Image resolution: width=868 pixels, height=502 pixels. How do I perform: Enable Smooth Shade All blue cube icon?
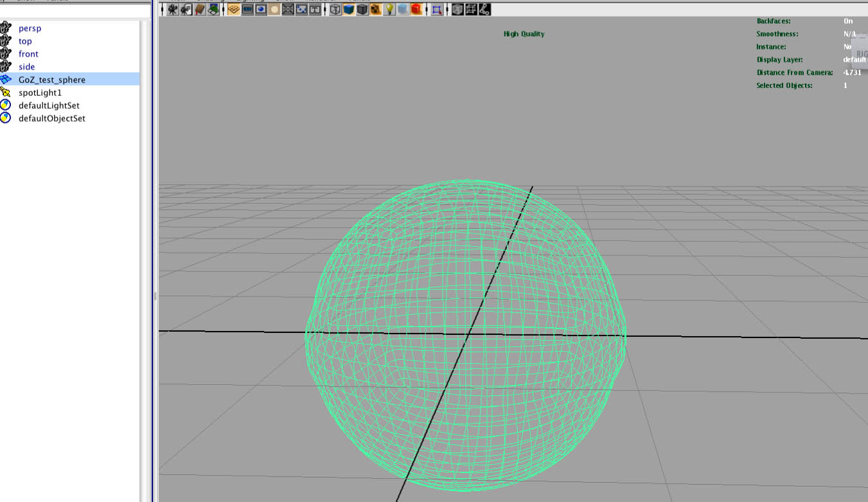point(349,10)
